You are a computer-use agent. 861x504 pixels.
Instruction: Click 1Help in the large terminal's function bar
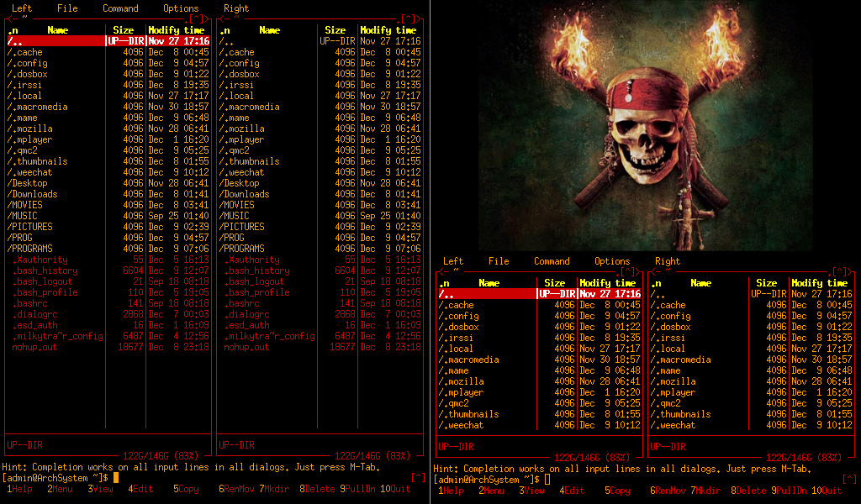tap(19, 489)
